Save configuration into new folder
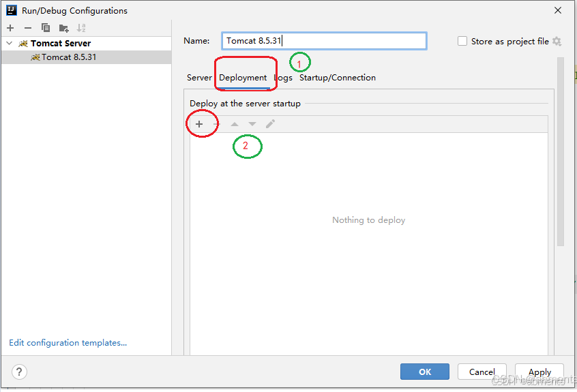This screenshot has width=577, height=392. 63,28
